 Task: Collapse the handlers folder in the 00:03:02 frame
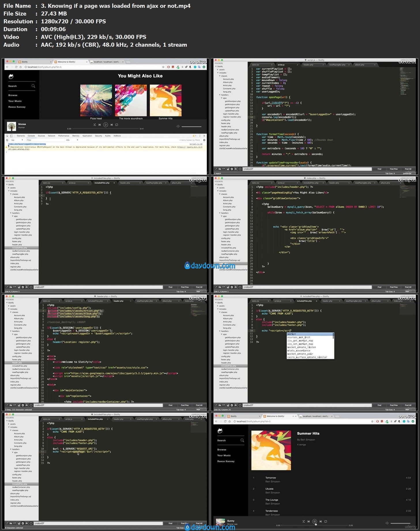(x=11, y=213)
